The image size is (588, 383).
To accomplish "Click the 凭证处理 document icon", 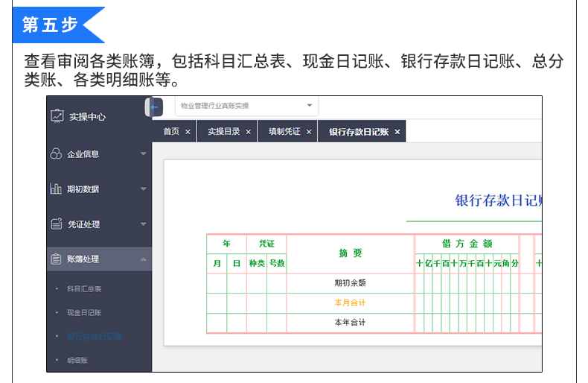I will [57, 224].
